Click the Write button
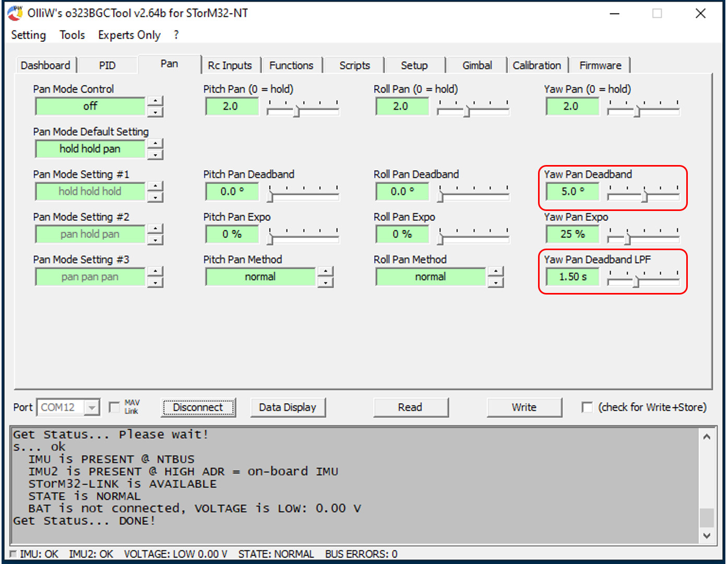Screen dimensions: 728x564 [x=524, y=407]
